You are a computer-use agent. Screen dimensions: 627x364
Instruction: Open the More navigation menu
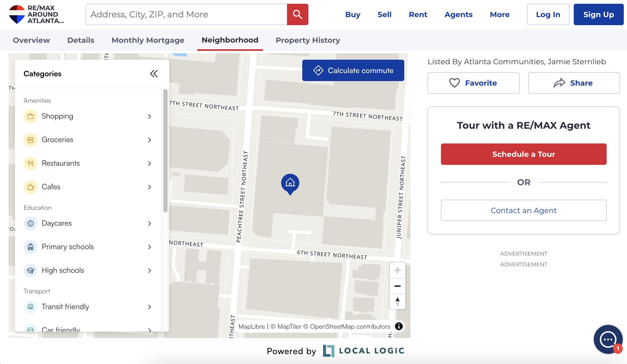500,14
